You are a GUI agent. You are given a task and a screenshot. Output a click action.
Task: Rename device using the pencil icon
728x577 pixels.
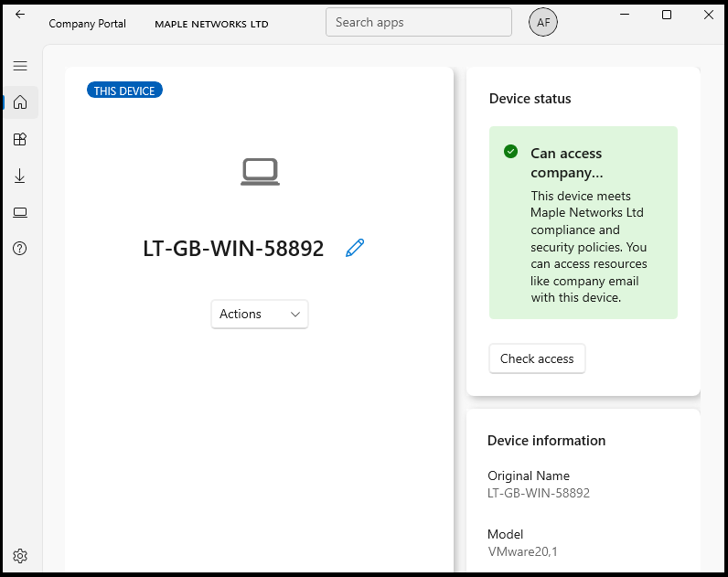tap(355, 248)
